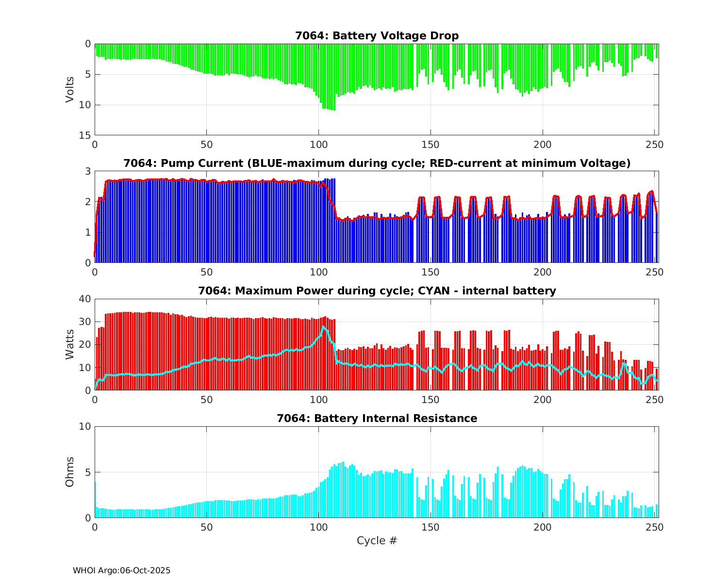Click the Pump Current chart title
This screenshot has width=728, height=582.
[377, 163]
